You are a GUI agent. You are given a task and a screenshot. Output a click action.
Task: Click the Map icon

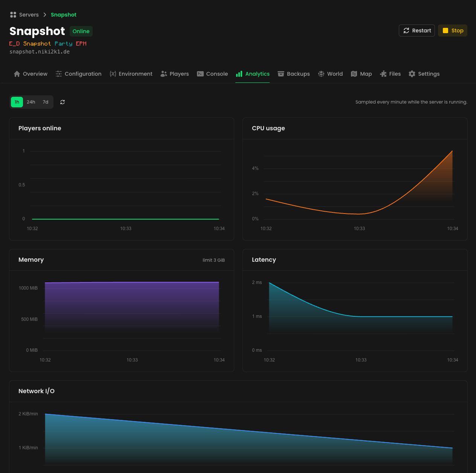click(x=354, y=74)
